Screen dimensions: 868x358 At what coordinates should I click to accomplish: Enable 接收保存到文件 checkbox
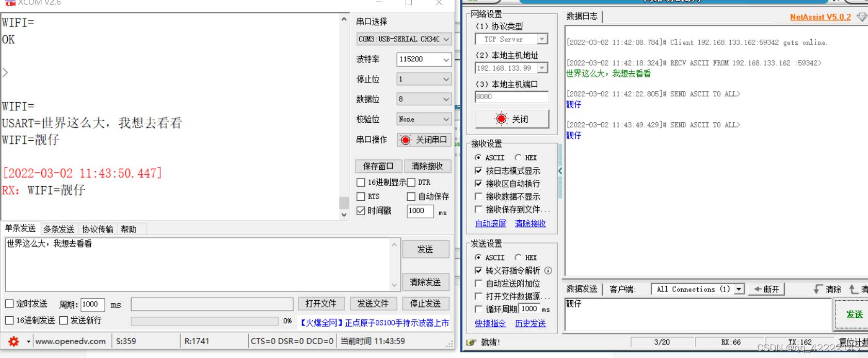478,209
